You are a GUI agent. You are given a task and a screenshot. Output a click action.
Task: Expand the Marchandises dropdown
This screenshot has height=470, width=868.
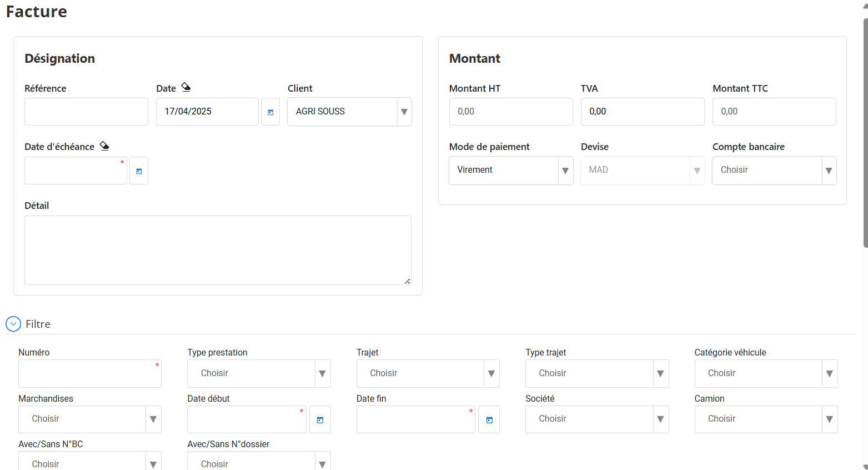(x=90, y=419)
